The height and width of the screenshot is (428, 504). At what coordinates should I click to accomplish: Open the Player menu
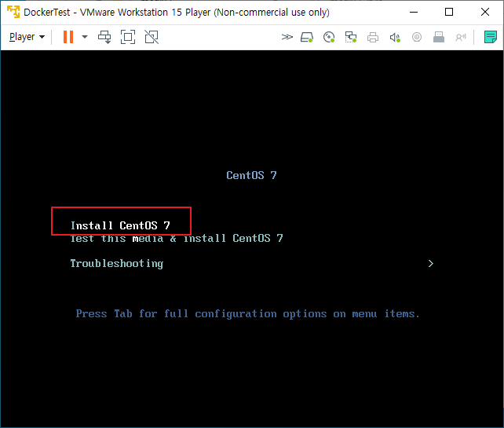coord(27,37)
